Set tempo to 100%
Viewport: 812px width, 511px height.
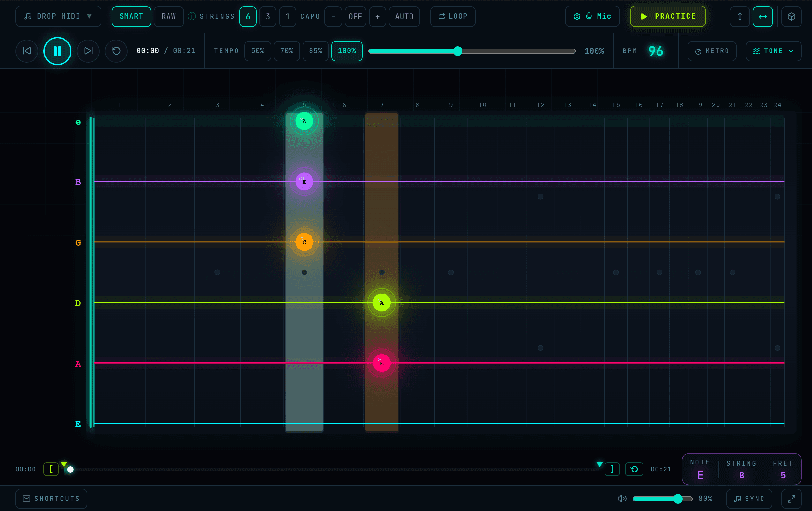(347, 51)
